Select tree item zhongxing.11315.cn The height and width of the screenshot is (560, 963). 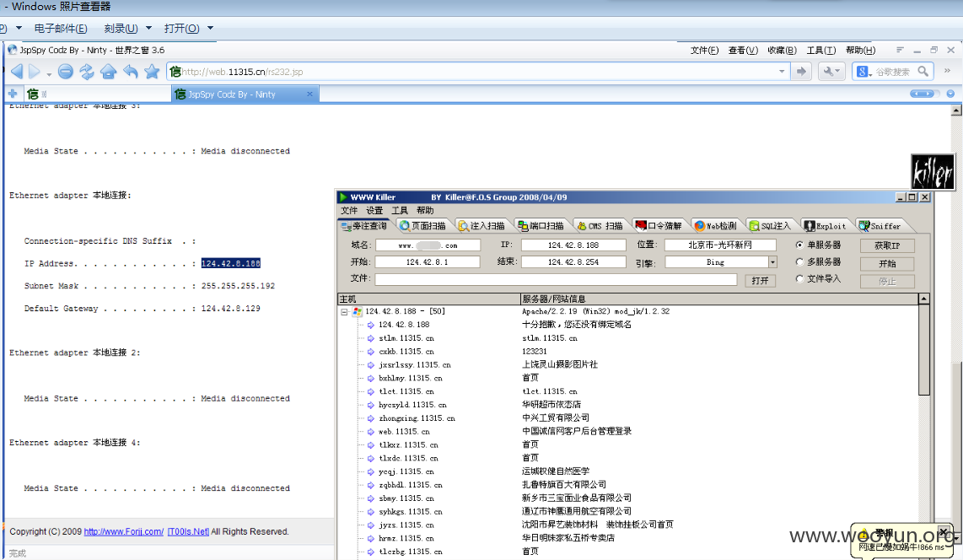pyautogui.click(x=417, y=418)
